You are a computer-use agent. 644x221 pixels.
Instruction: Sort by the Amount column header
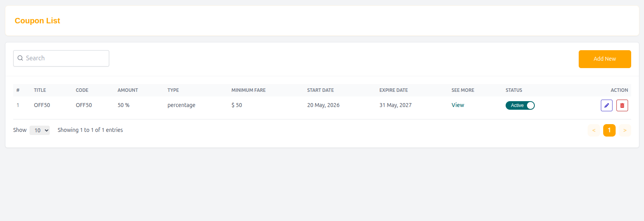(x=128, y=90)
